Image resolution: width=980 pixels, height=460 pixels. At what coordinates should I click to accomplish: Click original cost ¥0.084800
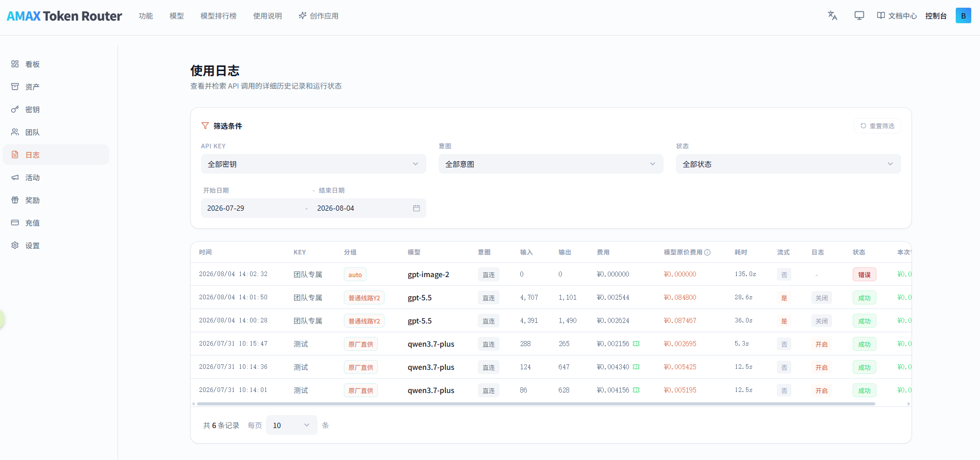[x=680, y=297]
